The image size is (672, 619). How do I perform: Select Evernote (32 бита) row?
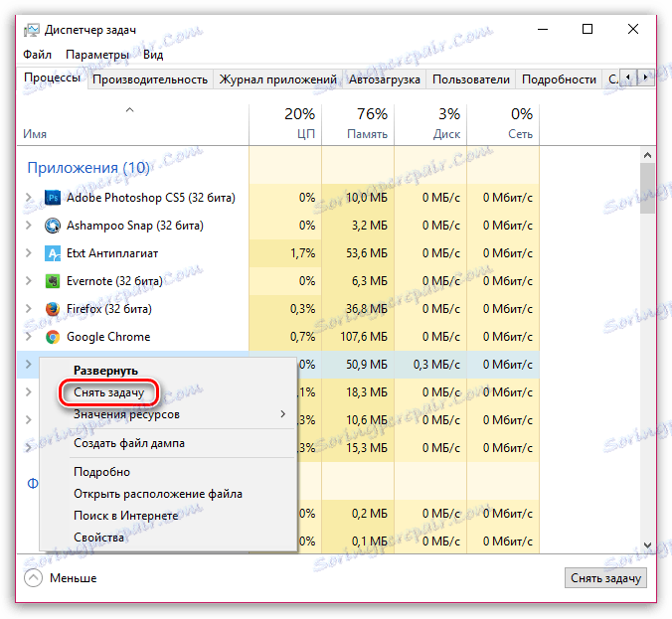tap(278, 281)
